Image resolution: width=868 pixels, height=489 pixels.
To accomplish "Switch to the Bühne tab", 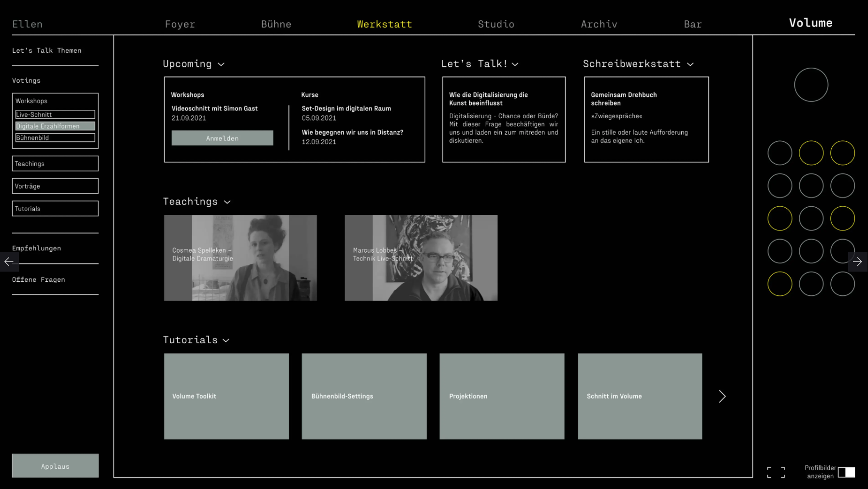I will click(x=276, y=24).
